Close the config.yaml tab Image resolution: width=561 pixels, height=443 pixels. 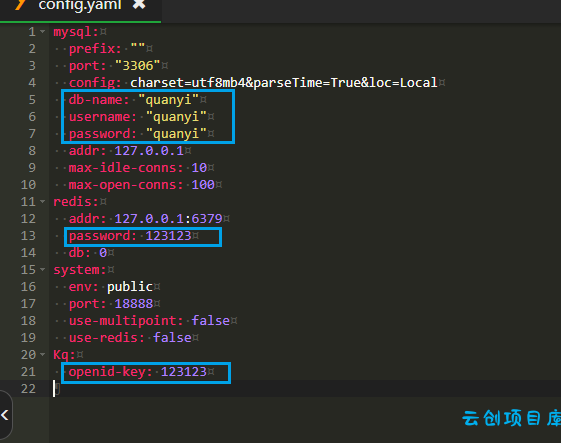(139, 4)
